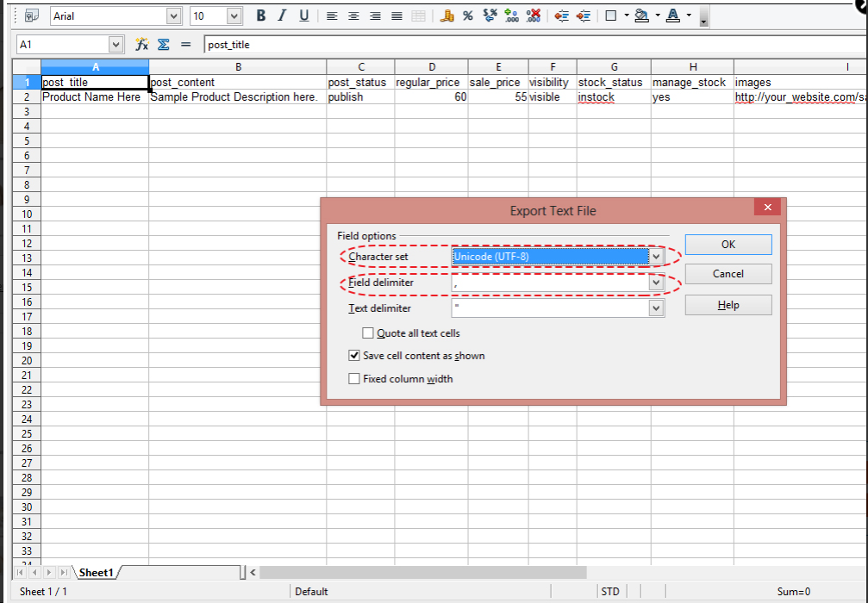Align cell text left

click(x=332, y=16)
